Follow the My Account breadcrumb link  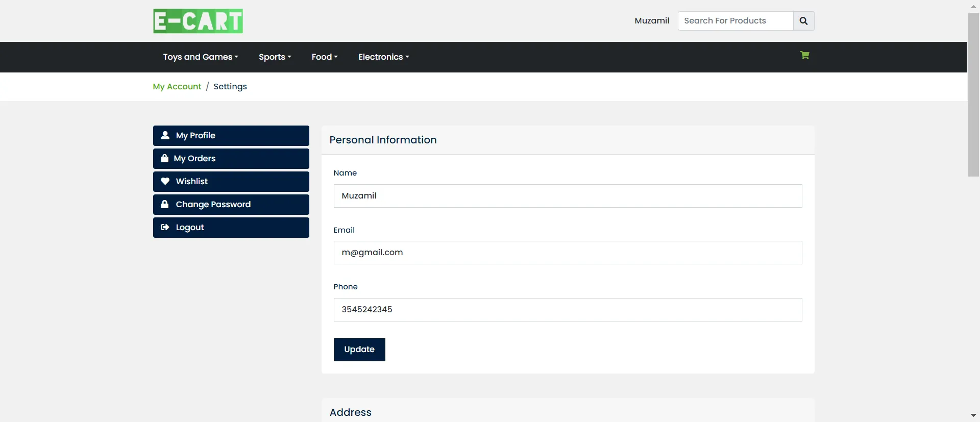pyautogui.click(x=177, y=86)
